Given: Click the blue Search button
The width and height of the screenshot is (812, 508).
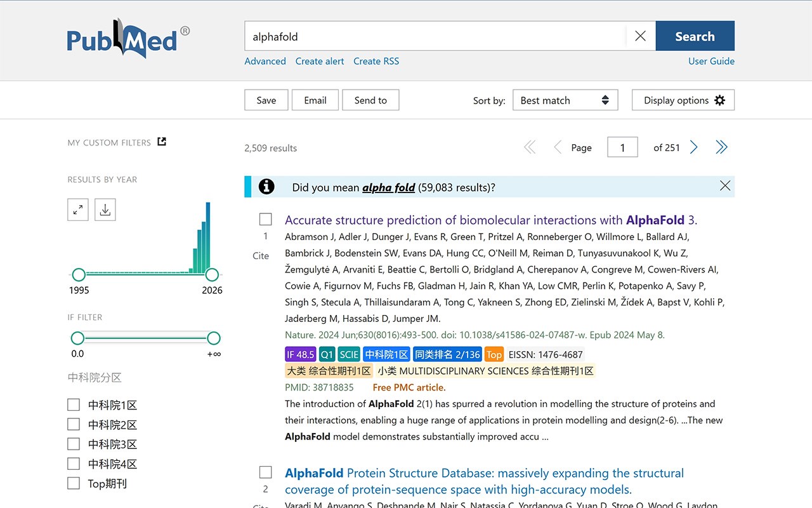Looking at the screenshot, I should (695, 36).
